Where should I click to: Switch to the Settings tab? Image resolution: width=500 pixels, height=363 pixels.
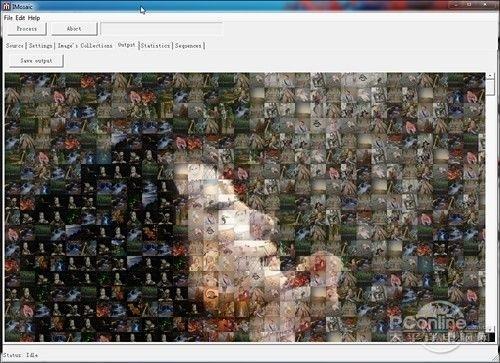(x=40, y=46)
